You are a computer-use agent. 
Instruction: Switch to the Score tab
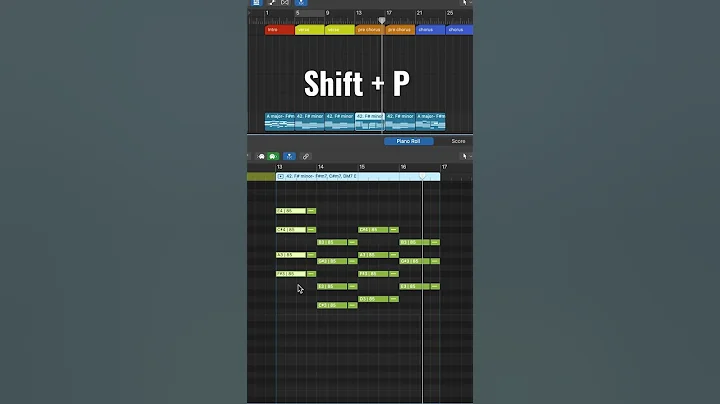click(x=458, y=141)
